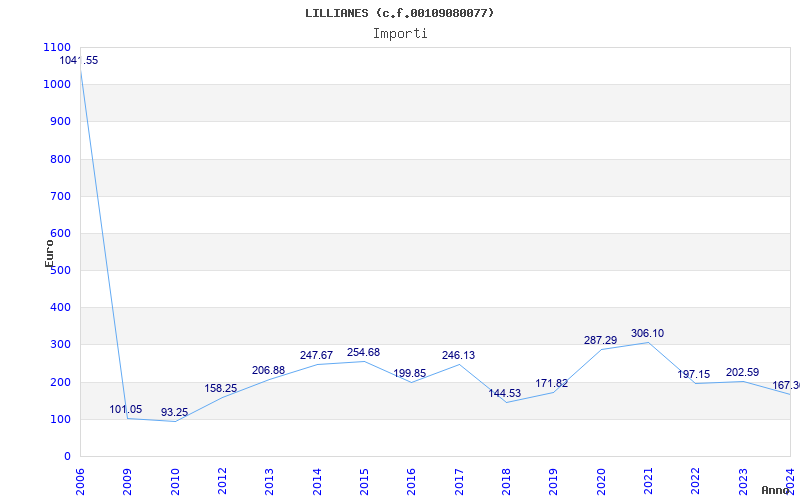Click the x-axis year label 2017
The image size is (800, 500).
tap(459, 482)
